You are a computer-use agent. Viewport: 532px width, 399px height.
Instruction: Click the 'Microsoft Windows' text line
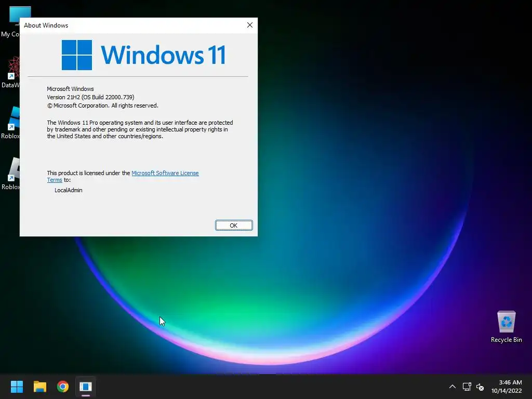(70, 89)
